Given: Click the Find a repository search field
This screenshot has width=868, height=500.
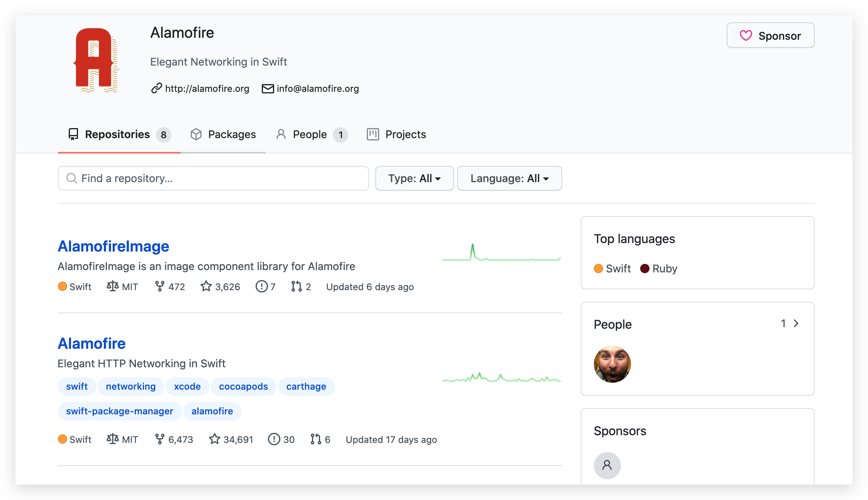Looking at the screenshot, I should (x=213, y=178).
